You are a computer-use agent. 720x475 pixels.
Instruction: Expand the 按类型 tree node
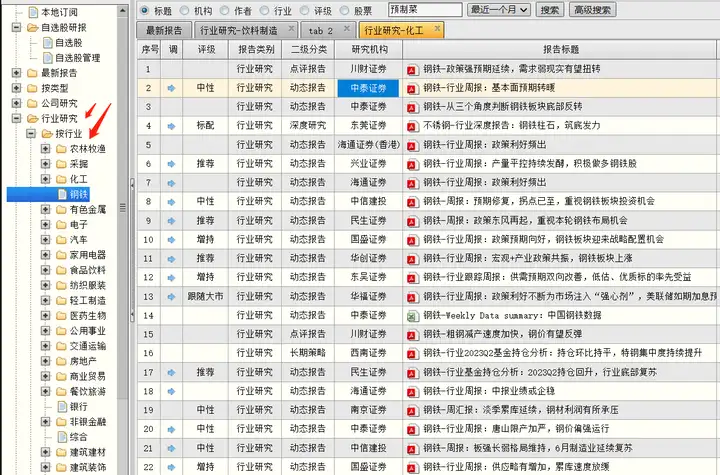[x=17, y=88]
